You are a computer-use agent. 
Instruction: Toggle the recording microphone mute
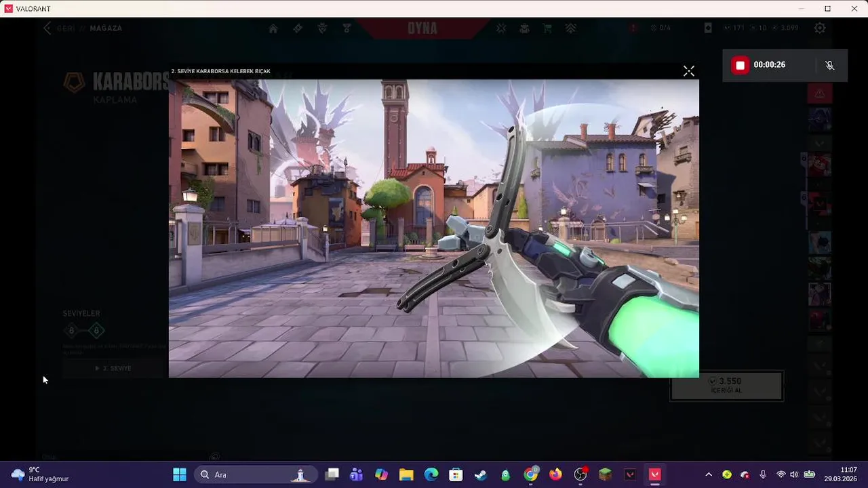(x=829, y=65)
